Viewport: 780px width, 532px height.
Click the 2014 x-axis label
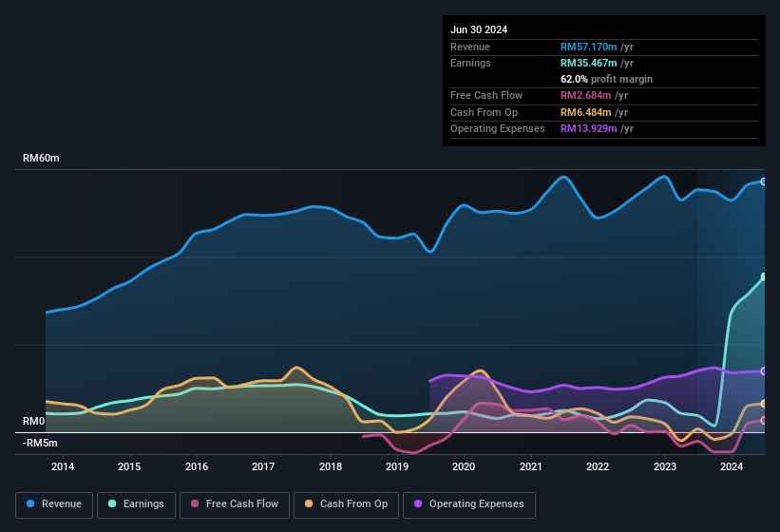tap(63, 466)
